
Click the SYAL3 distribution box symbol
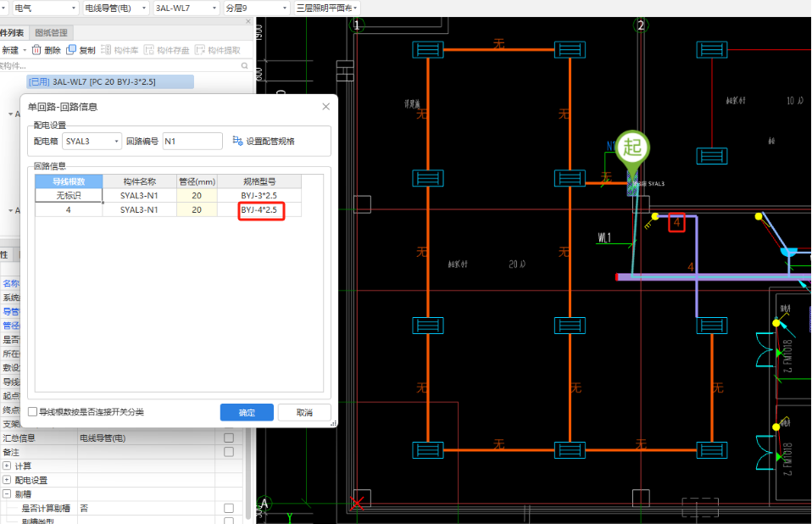pos(632,184)
